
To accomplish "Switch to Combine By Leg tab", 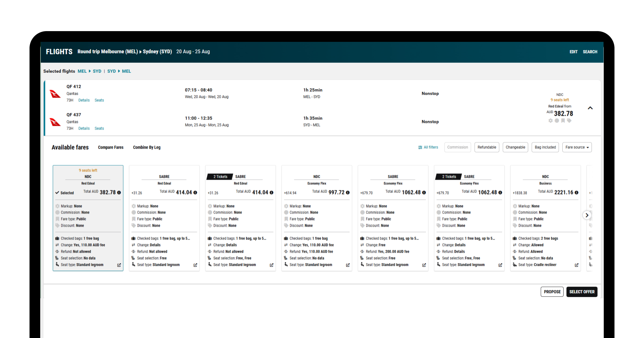I will click(x=147, y=147).
